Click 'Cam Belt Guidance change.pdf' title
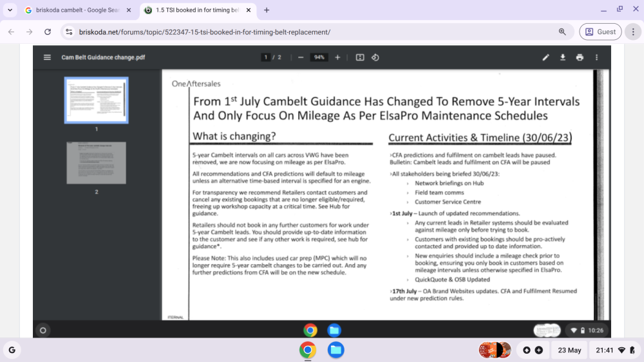This screenshot has width=644, height=362. (103, 57)
